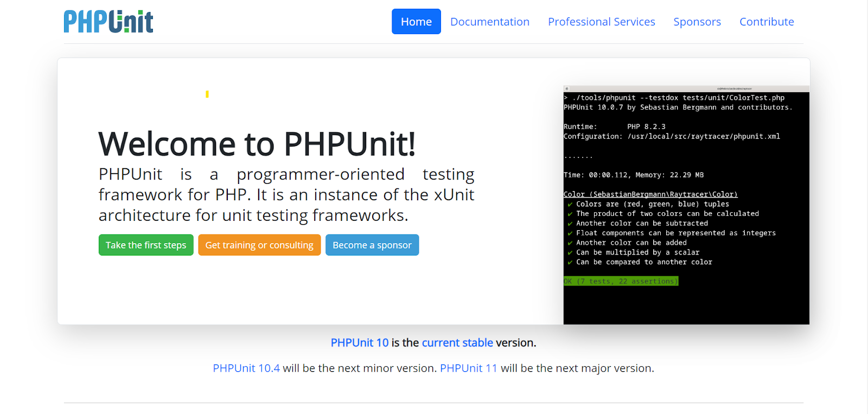Open Professional Services menu item
This screenshot has width=868, height=414.
[602, 22]
